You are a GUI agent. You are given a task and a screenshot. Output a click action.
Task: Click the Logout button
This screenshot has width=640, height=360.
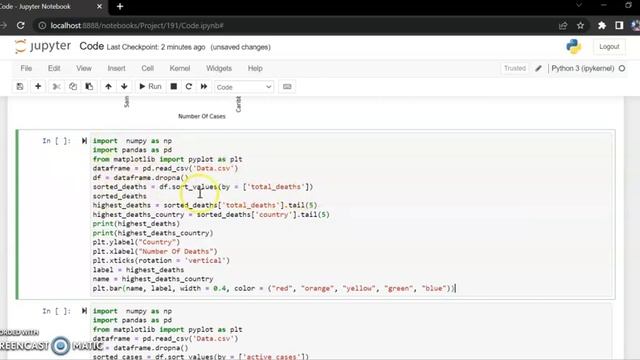[609, 47]
